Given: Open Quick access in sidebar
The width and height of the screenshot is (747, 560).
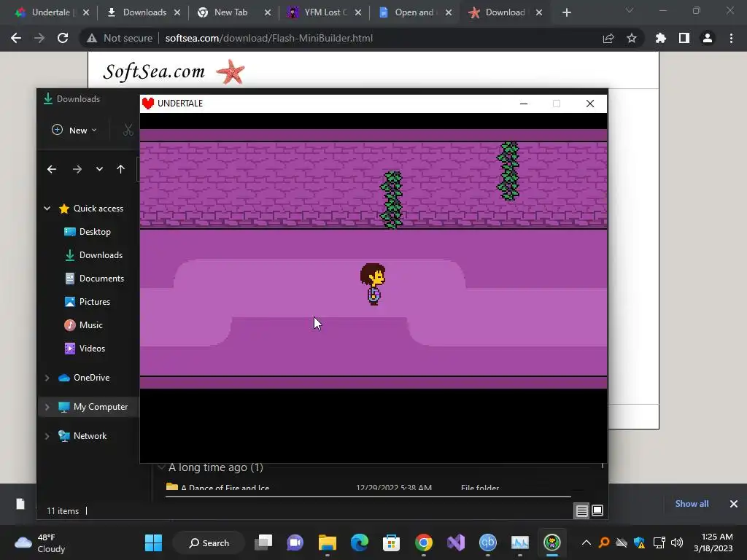Looking at the screenshot, I should (x=98, y=208).
